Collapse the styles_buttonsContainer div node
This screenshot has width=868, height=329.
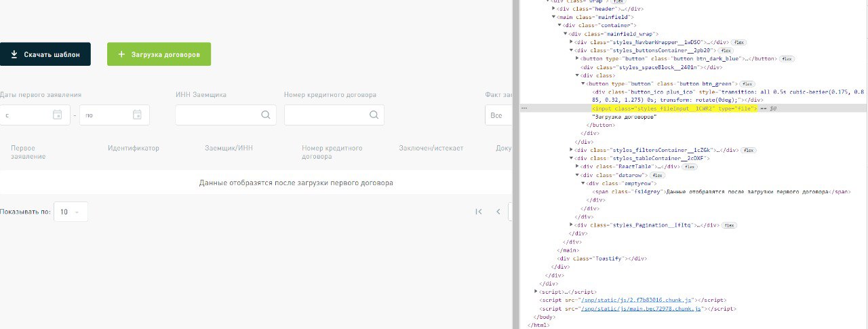(572, 50)
